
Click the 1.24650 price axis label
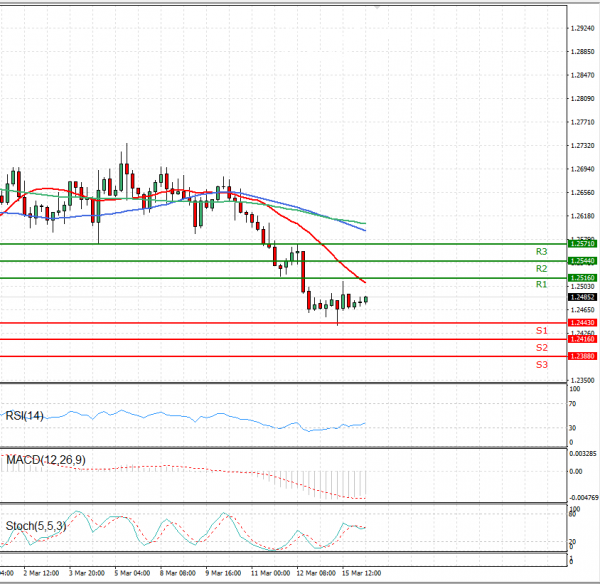[x=582, y=310]
